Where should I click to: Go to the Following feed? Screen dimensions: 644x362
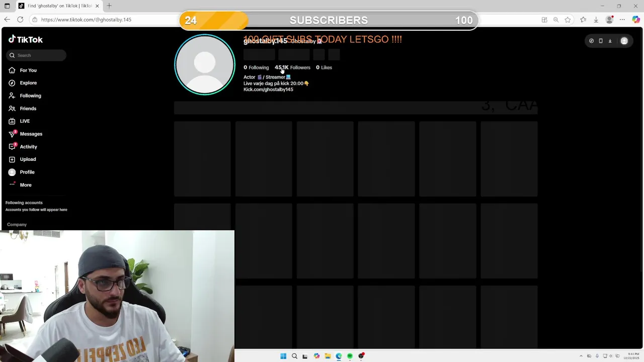click(x=30, y=96)
